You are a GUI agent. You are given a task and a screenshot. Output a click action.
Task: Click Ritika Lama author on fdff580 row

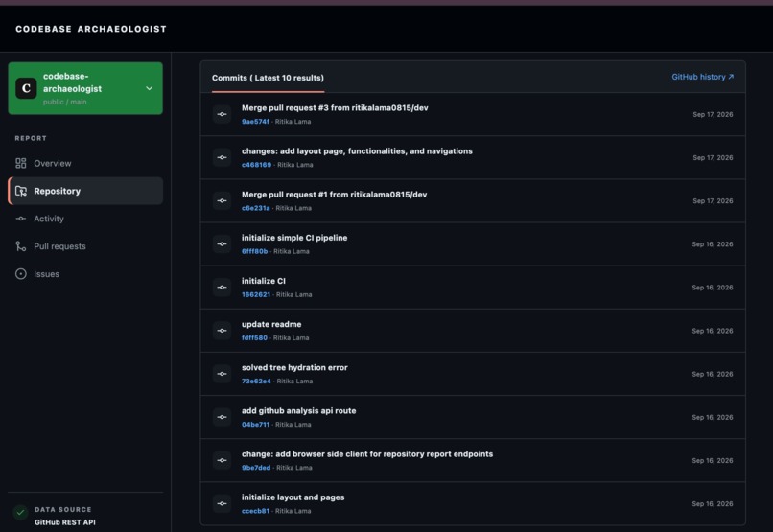291,338
